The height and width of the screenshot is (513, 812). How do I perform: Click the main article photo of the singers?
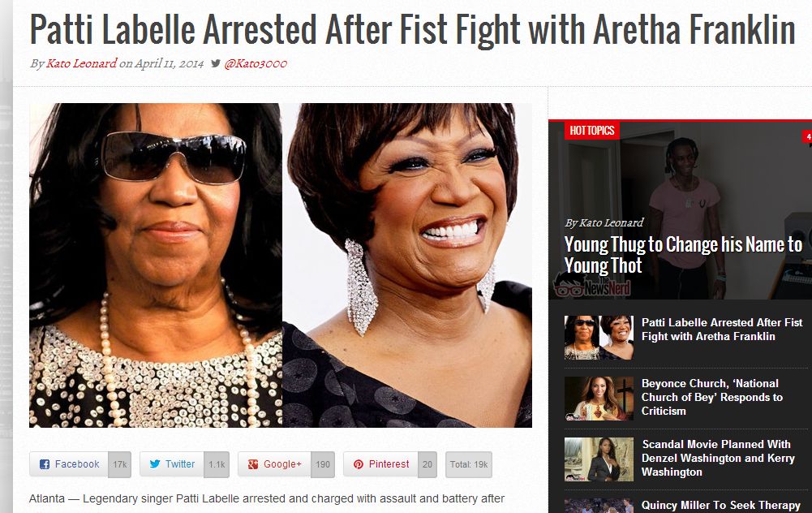click(x=281, y=265)
